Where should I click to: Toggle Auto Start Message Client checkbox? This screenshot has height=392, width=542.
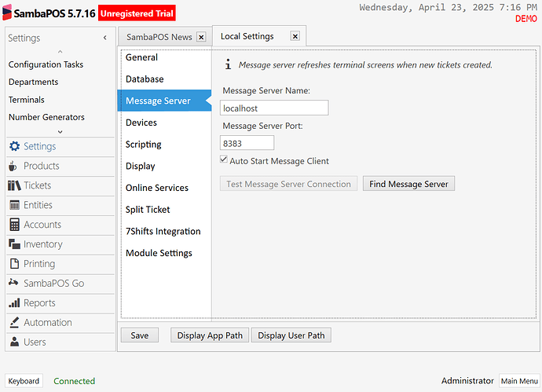tap(224, 159)
